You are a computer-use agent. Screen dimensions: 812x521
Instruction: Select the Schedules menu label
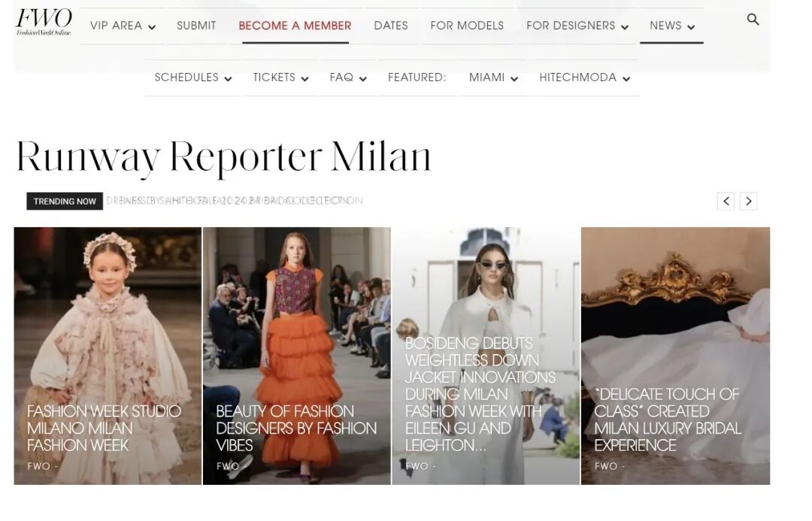click(x=186, y=77)
